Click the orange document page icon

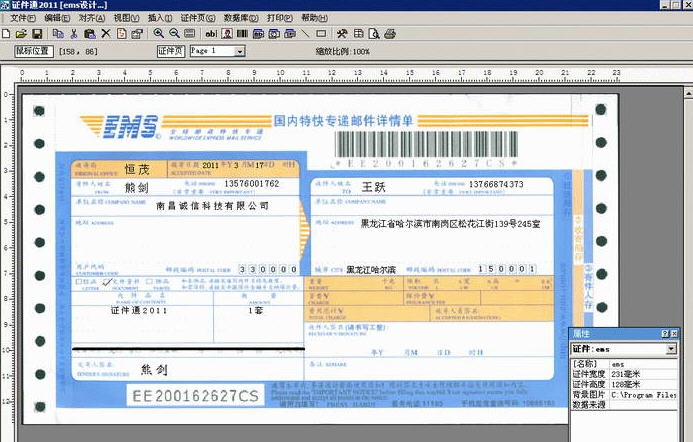pyautogui.click(x=122, y=34)
